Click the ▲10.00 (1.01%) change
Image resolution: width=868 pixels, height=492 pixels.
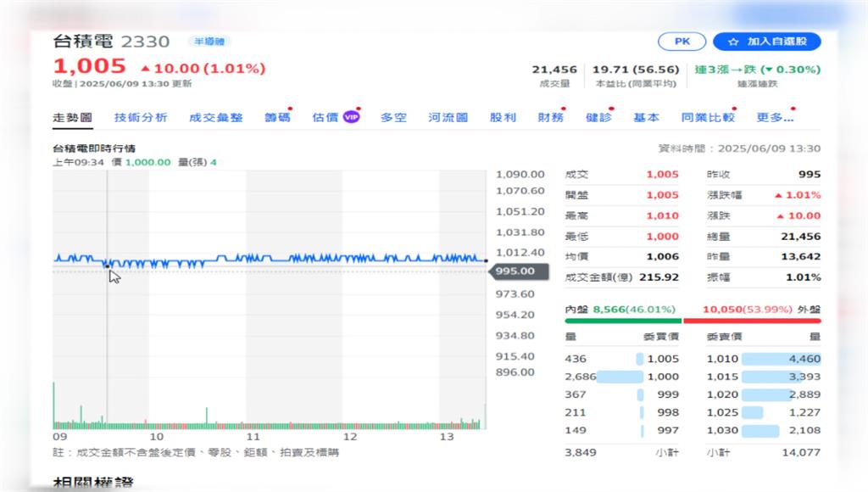pyautogui.click(x=203, y=68)
